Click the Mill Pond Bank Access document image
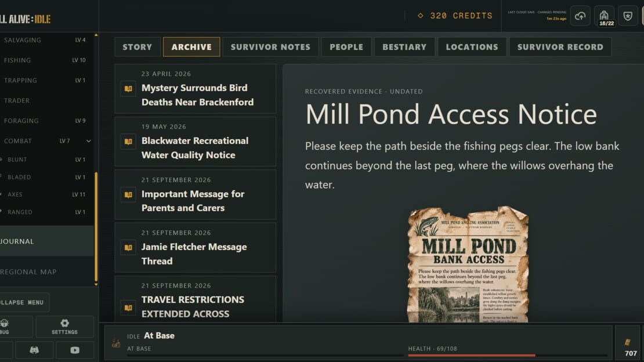 (x=468, y=265)
